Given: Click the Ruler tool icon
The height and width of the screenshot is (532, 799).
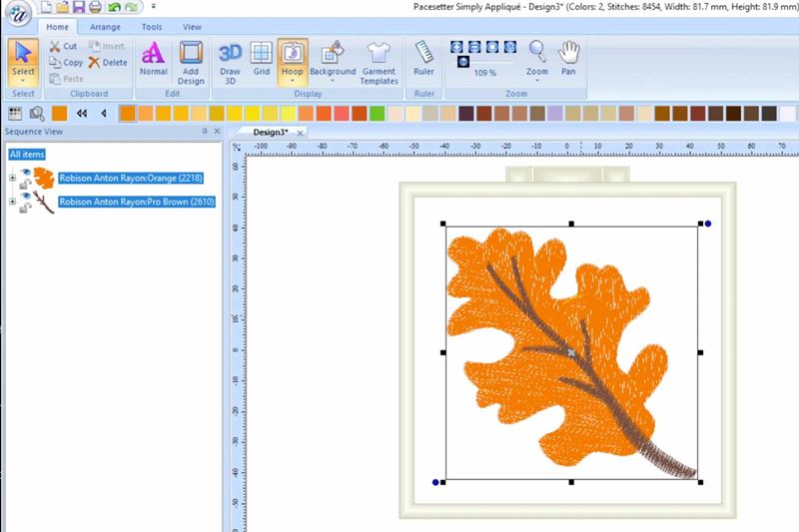Looking at the screenshot, I should (x=423, y=58).
